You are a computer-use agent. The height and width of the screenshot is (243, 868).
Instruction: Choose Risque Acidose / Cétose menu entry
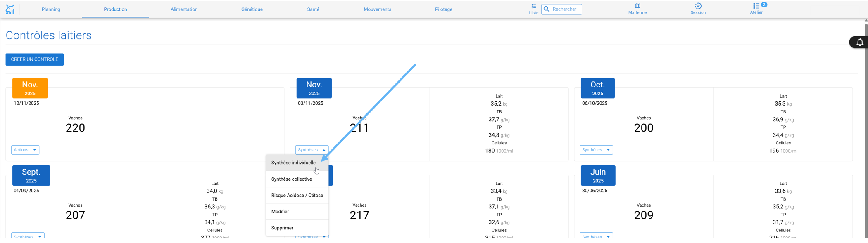tap(297, 195)
